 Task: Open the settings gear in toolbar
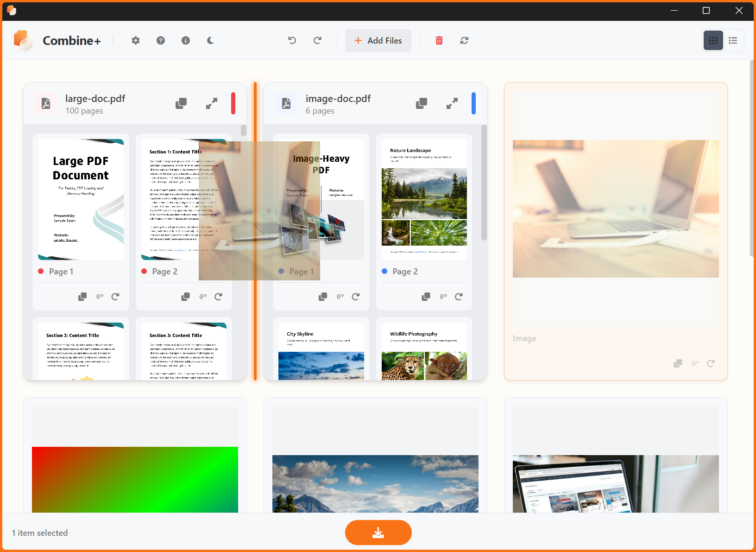coord(135,41)
